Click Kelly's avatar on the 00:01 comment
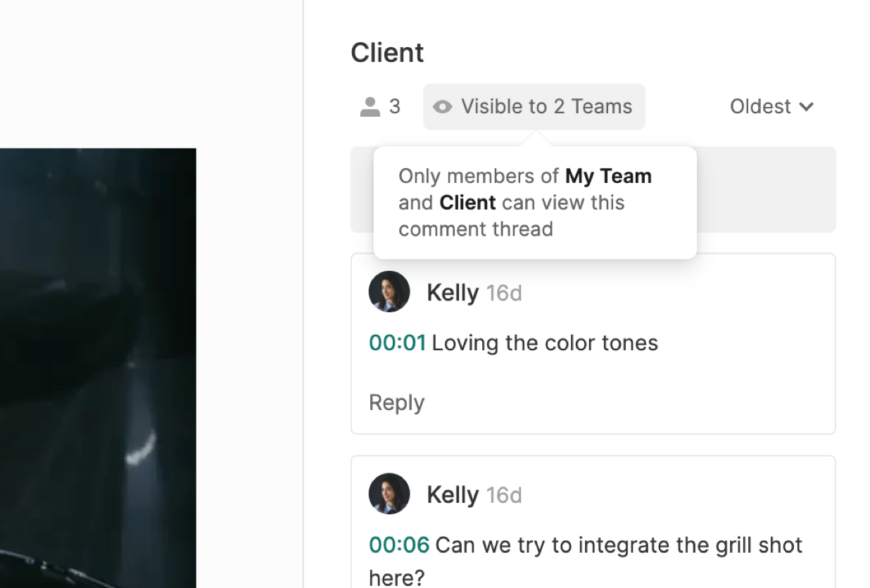870x588 pixels. pos(389,291)
